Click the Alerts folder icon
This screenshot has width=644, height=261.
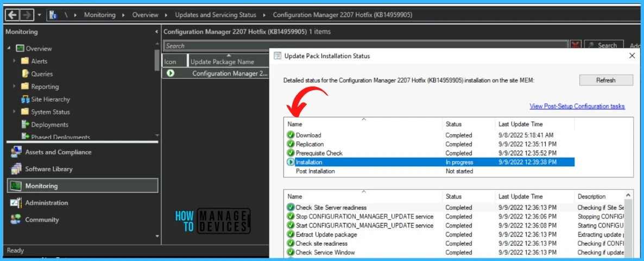[25, 61]
